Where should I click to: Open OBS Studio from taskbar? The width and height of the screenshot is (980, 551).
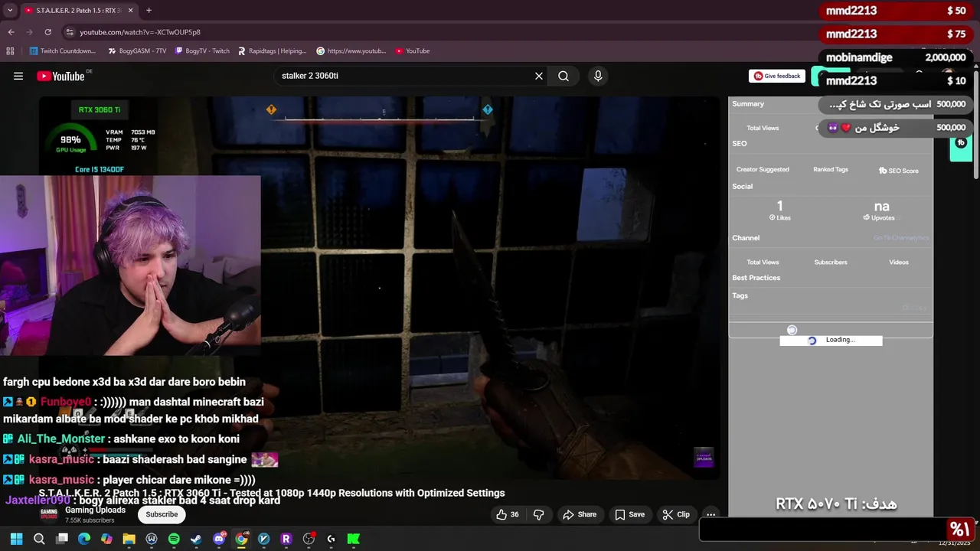pyautogui.click(x=309, y=539)
